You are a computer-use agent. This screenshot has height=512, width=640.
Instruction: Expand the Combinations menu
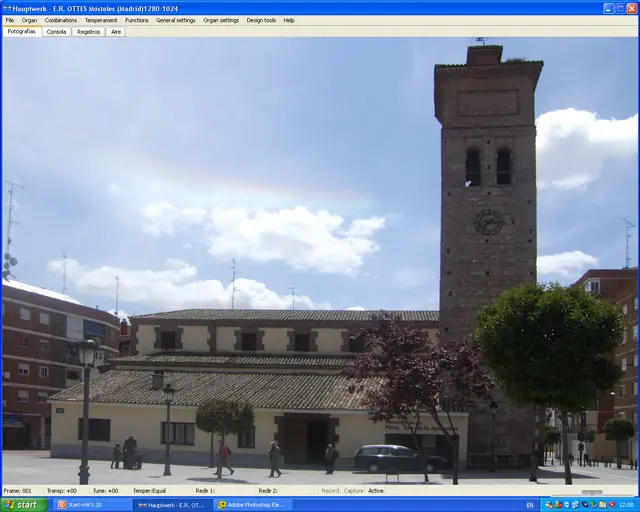pyautogui.click(x=60, y=20)
